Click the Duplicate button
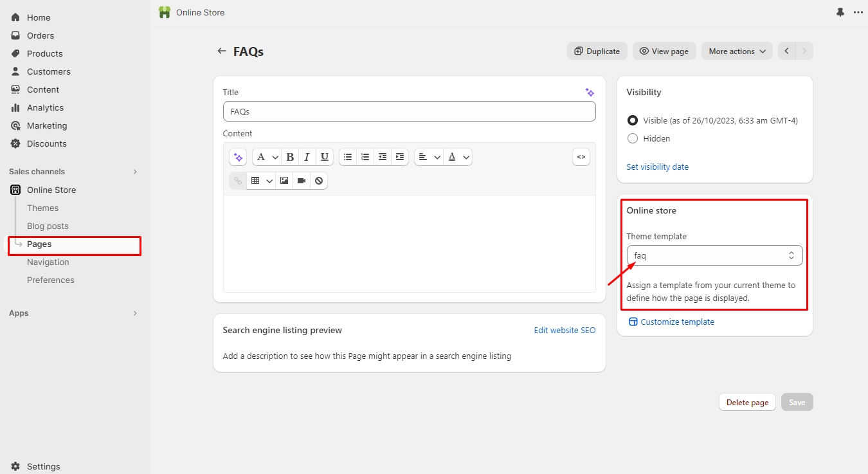The image size is (868, 474). coord(597,51)
